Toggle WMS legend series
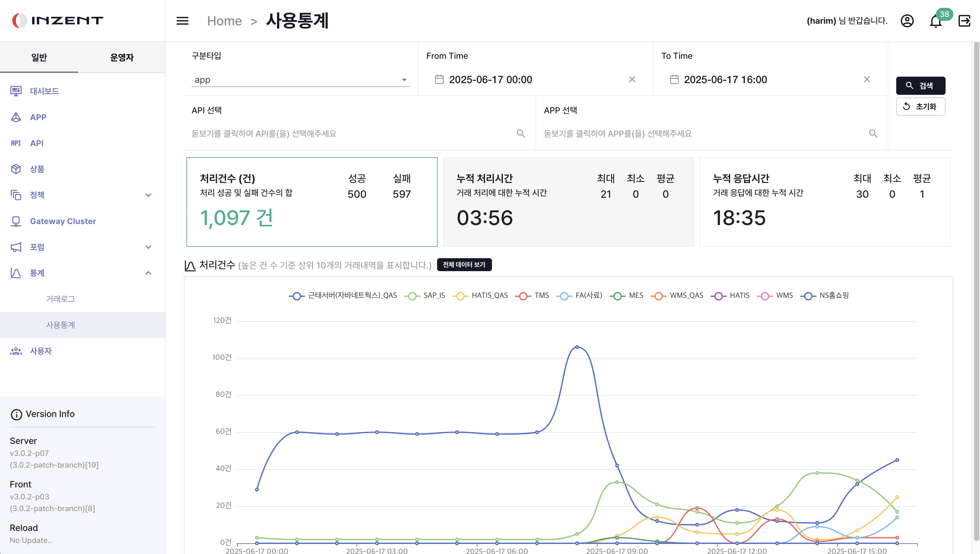 click(x=774, y=296)
